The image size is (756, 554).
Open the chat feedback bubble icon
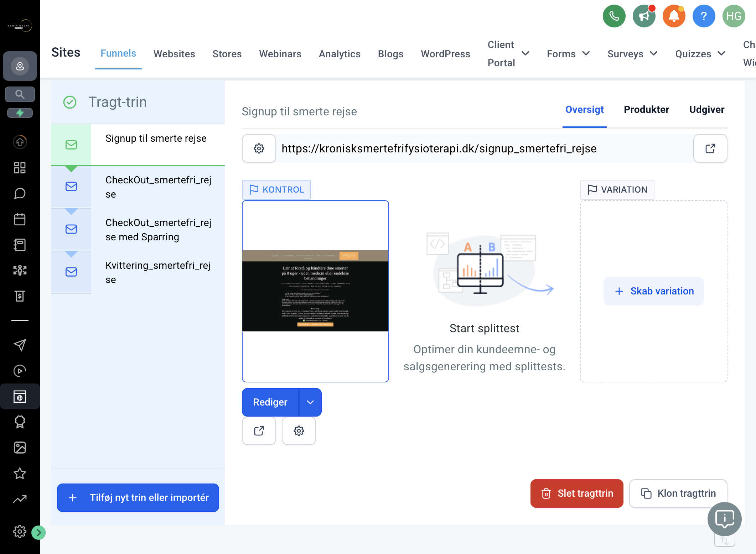pyautogui.click(x=725, y=519)
